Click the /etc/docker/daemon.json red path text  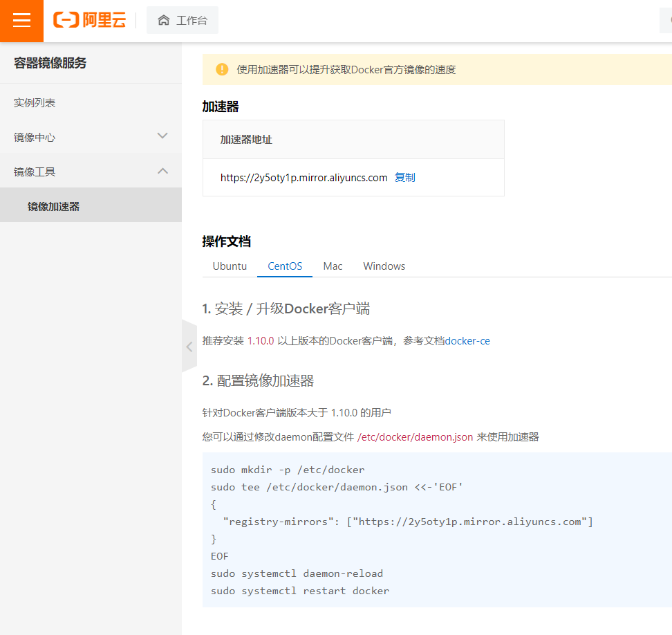coord(415,437)
